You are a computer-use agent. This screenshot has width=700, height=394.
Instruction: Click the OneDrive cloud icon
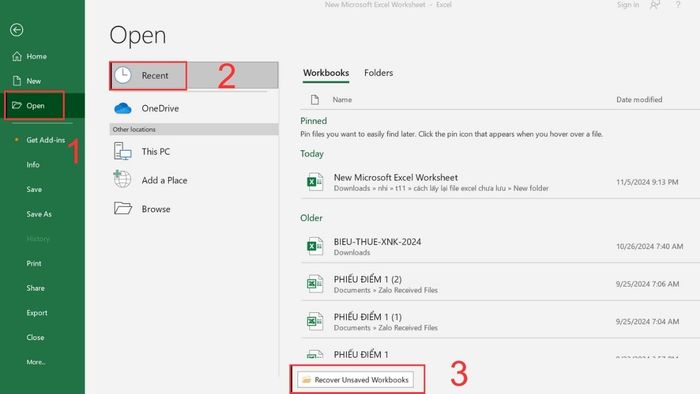click(x=123, y=108)
